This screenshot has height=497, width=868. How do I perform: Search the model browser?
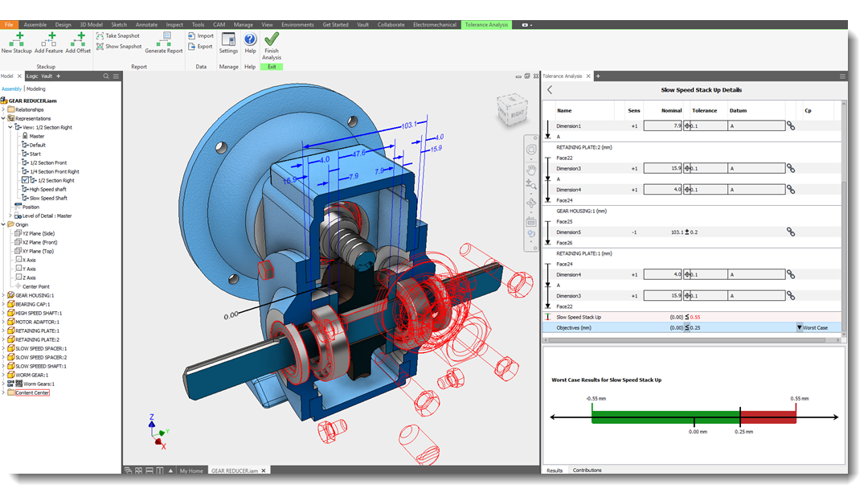point(106,76)
